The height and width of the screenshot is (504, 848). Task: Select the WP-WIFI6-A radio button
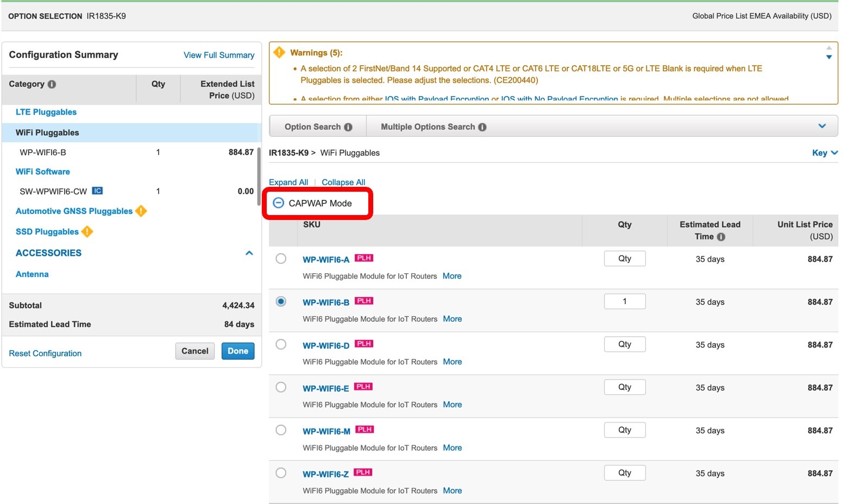coord(281,259)
